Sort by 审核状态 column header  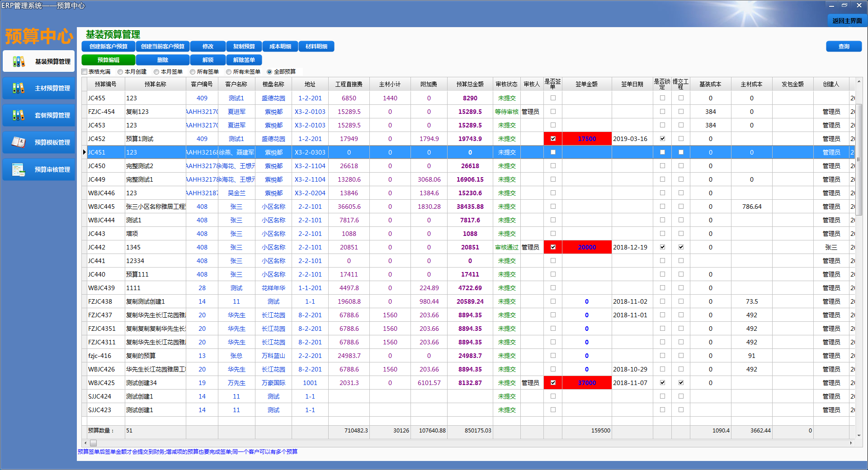[507, 84]
